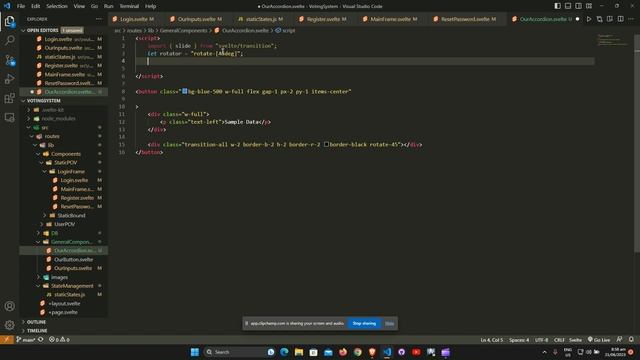Click the remote window indicator in status bar

point(7,340)
